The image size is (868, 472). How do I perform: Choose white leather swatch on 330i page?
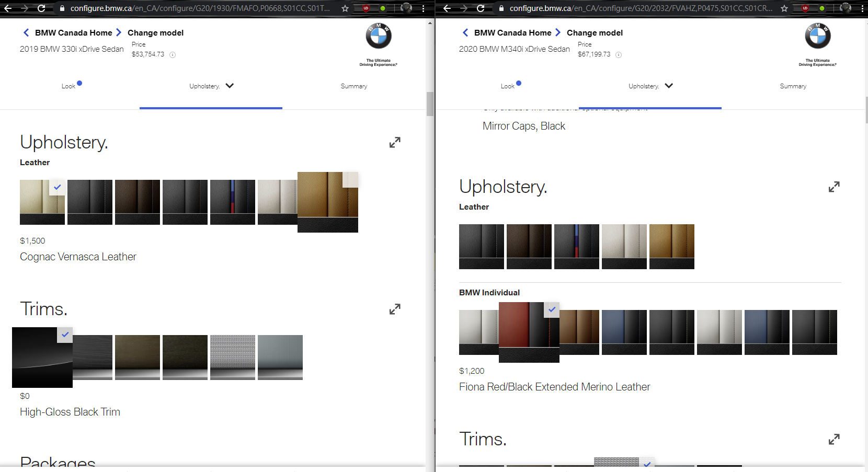(277, 202)
